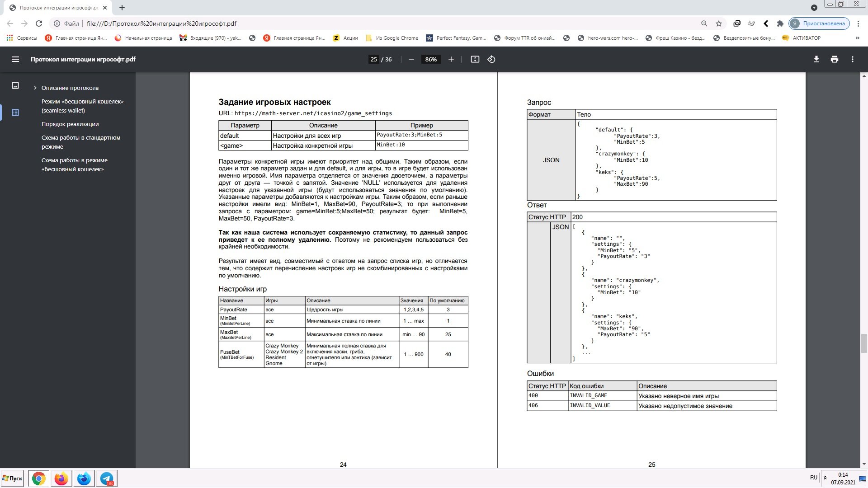Open the Порядок реализации outline entry
This screenshot has height=488, width=868.
pyautogui.click(x=70, y=124)
